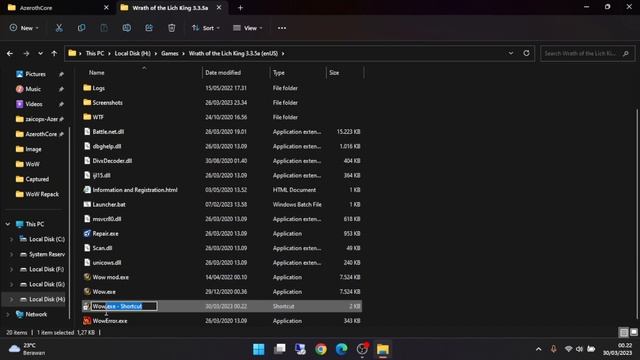The image size is (640, 360).
Task: Open the View dropdown
Action: [x=248, y=28]
